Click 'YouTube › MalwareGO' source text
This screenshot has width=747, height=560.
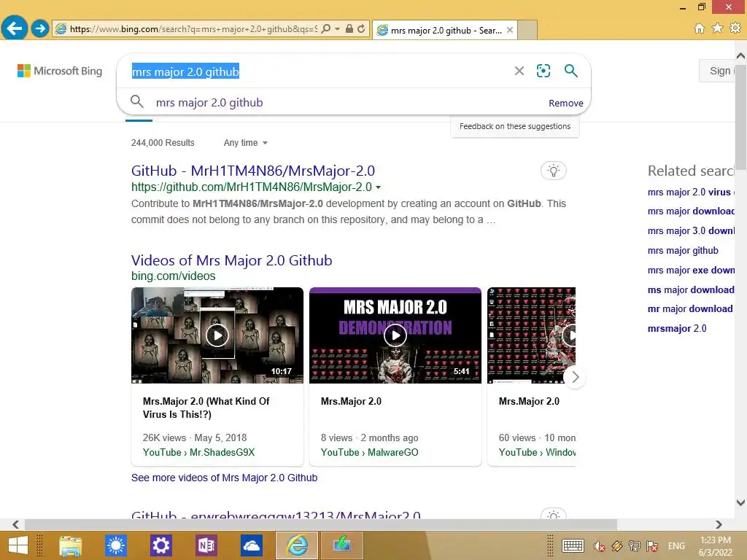[x=369, y=452]
